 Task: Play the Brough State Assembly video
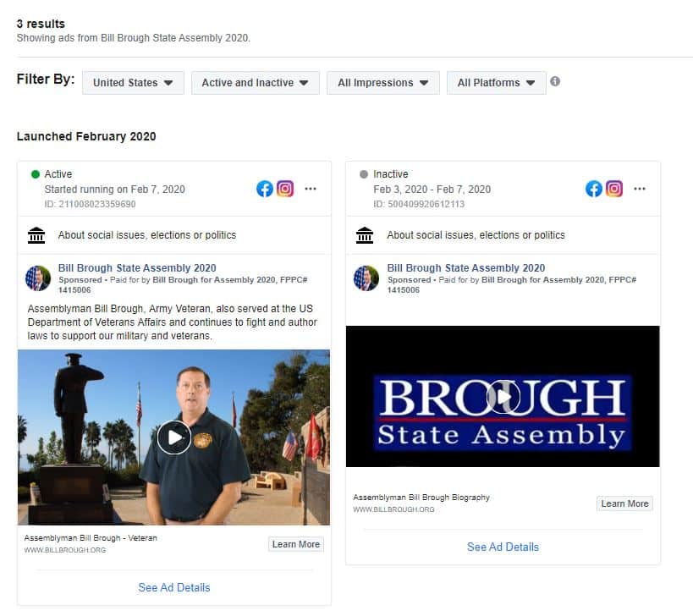(x=503, y=397)
